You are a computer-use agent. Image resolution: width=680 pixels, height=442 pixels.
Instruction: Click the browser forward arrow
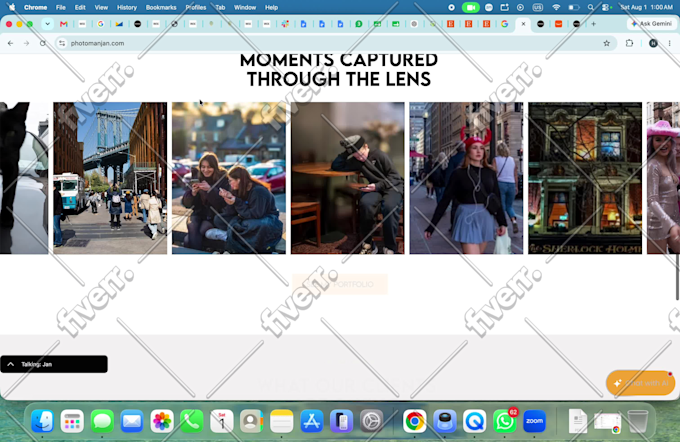tap(26, 43)
